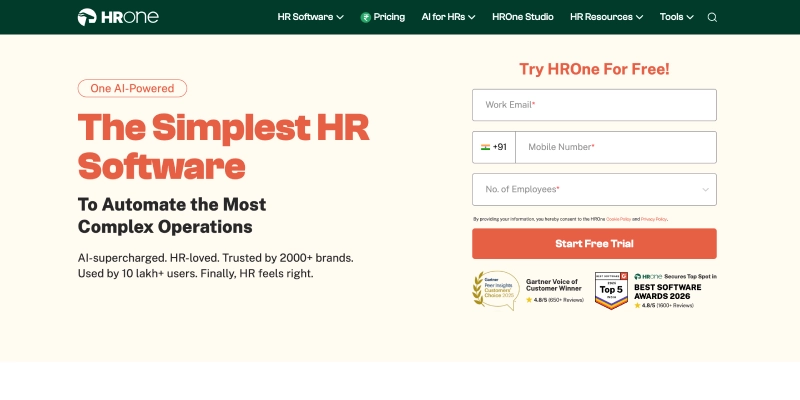Open HROne Studio from the nav

(x=523, y=17)
